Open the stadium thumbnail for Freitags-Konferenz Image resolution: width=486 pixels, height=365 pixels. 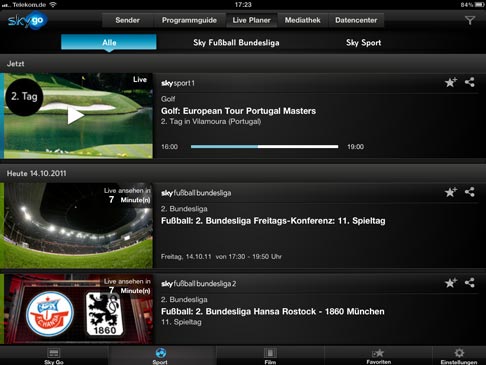pos(78,225)
